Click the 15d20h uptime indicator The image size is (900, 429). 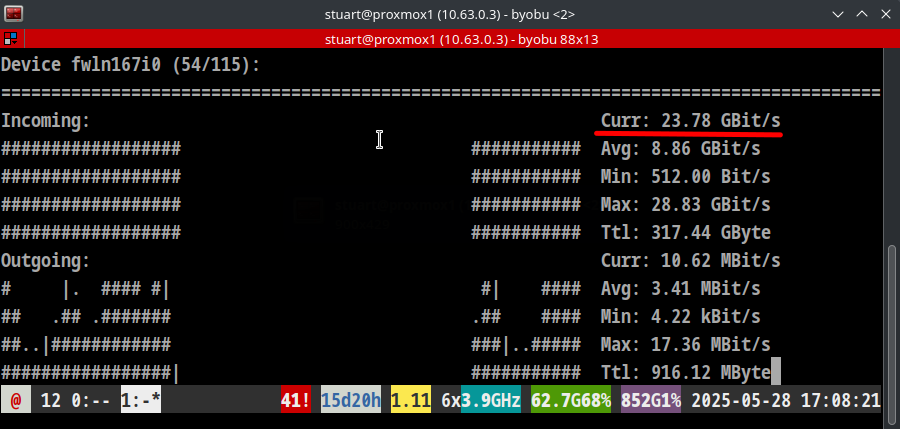[350, 401]
